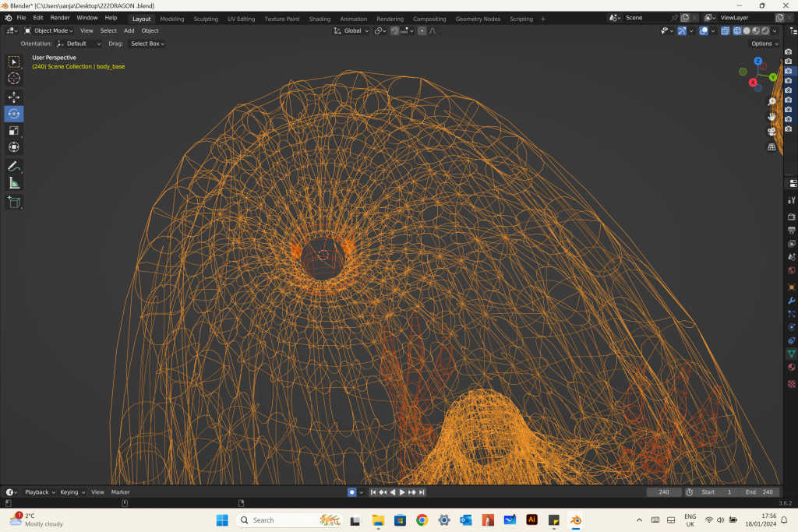Open timeline Playback popover

(40, 492)
